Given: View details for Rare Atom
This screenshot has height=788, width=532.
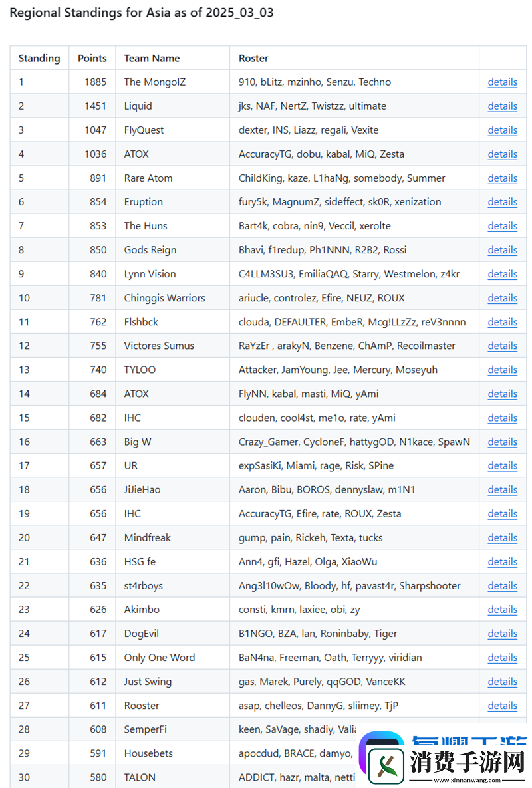Looking at the screenshot, I should pyautogui.click(x=502, y=178).
